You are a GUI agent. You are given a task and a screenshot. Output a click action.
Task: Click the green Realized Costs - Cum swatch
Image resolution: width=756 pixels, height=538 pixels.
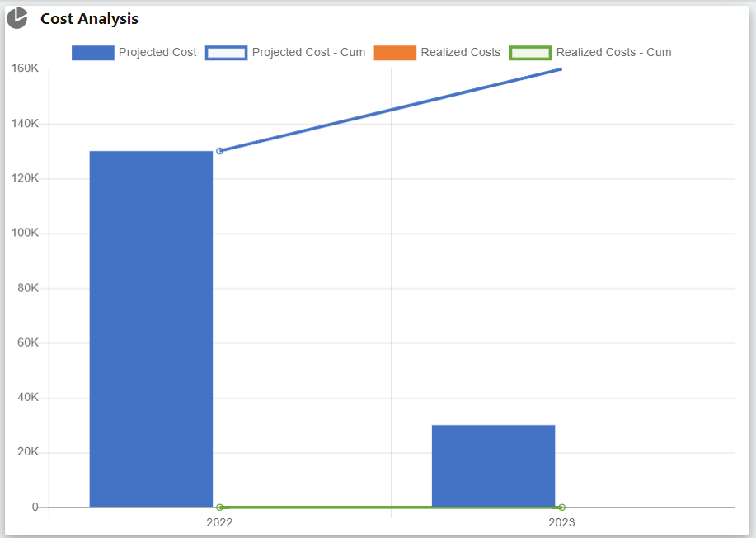[x=531, y=52]
